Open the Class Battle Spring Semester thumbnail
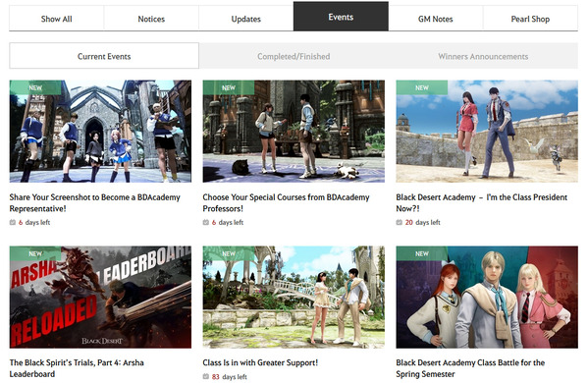Viewport: 588px width, 383px height. click(487, 298)
